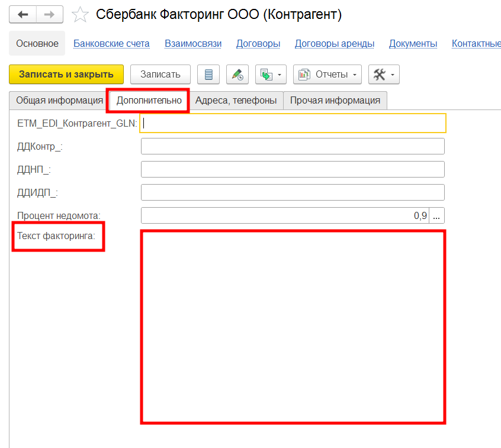The width and height of the screenshot is (501, 448).
Task: Open the Договоры аренды link
Action: [335, 43]
